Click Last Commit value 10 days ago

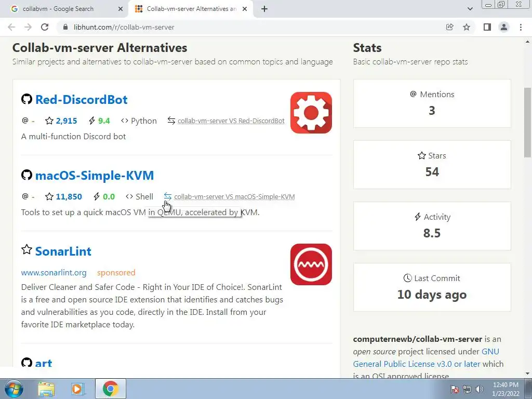point(432,295)
